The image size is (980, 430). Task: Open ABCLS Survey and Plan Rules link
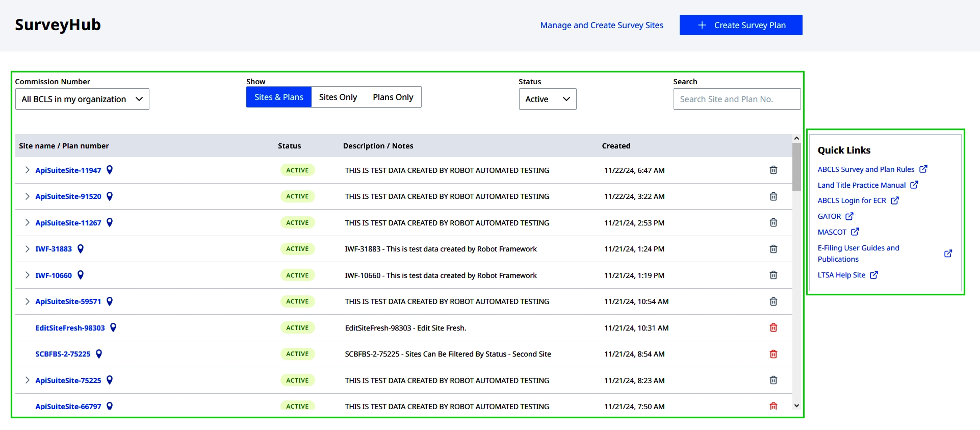pyautogui.click(x=866, y=169)
